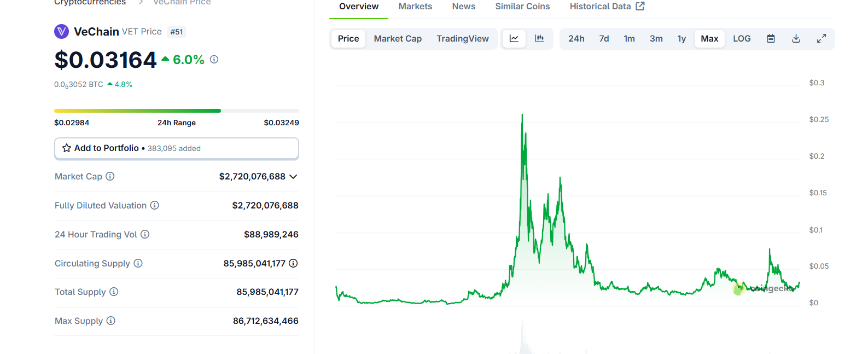The height and width of the screenshot is (354, 868).
Task: Open the Historical Data link
Action: tap(607, 7)
